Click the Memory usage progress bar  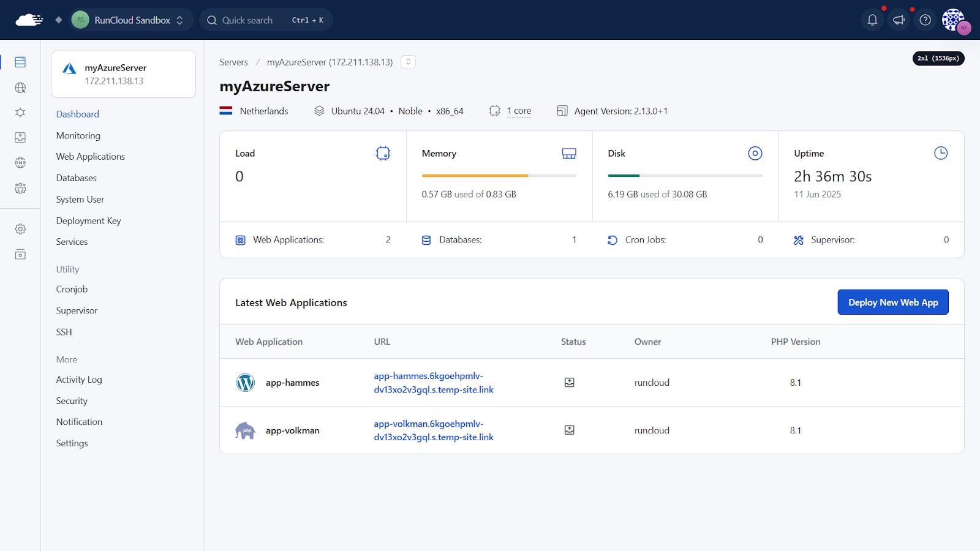(x=499, y=176)
